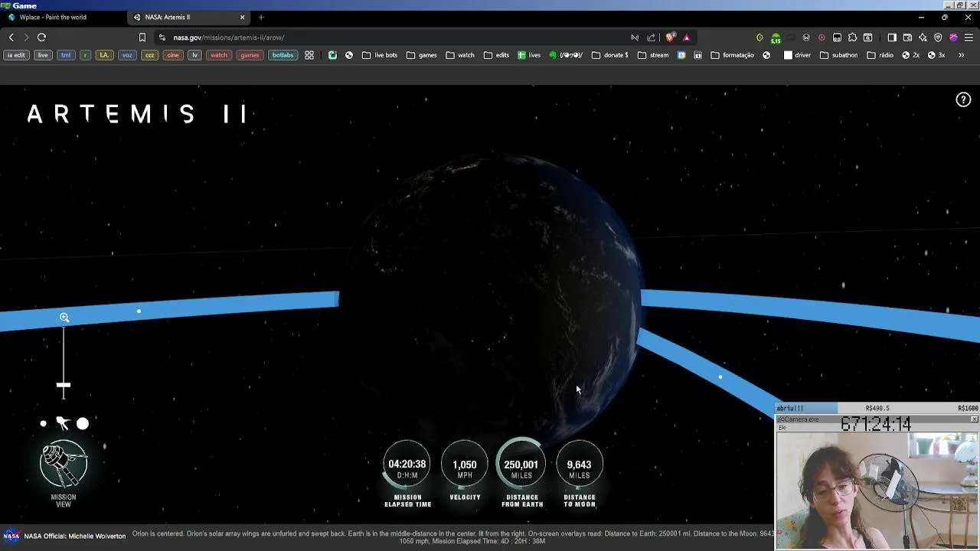The image size is (980, 551).
Task: Click the share page icon
Action: coord(652,37)
